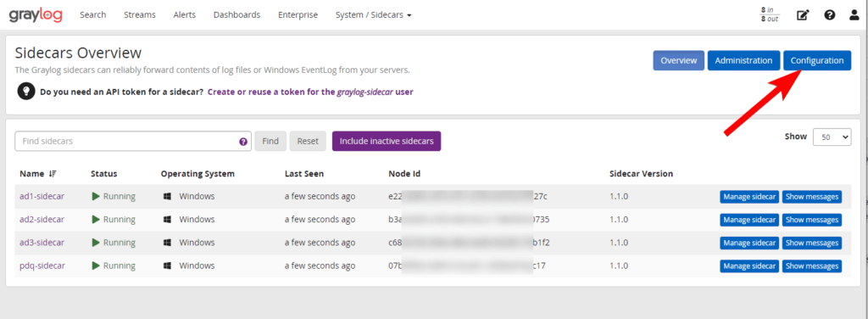Focus the Find sidecars search field

pyautogui.click(x=133, y=141)
